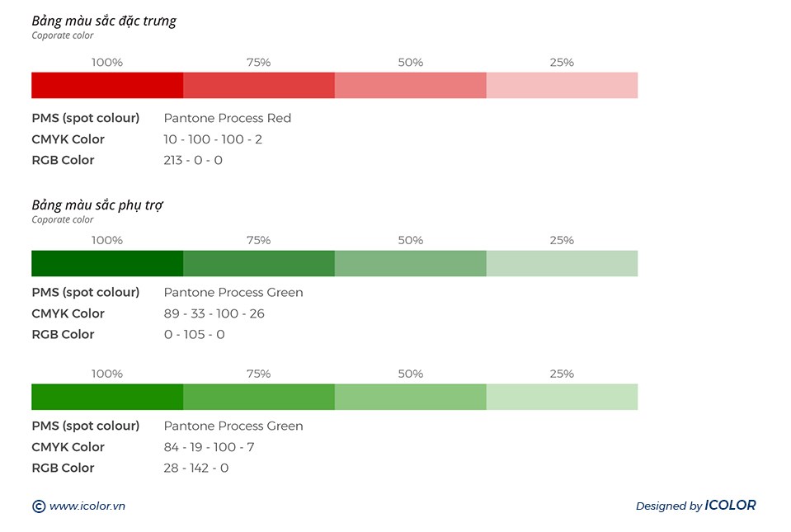
Task: Click the 25% swatch in the bottom green row
Action: [562, 397]
